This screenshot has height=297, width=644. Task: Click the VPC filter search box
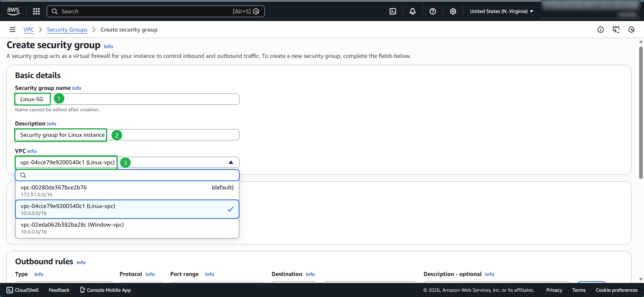point(127,175)
